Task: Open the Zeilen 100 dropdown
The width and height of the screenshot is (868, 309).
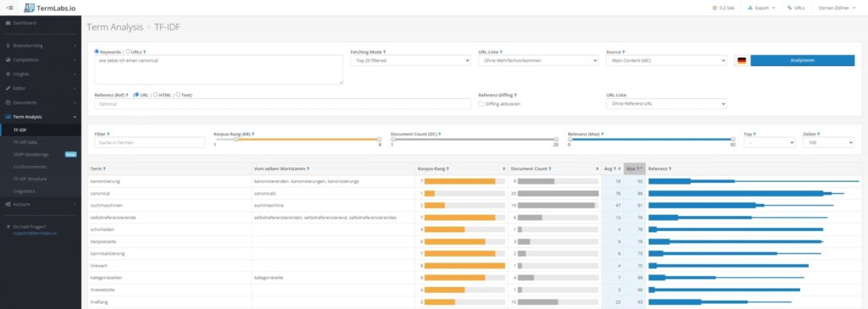Action: pos(828,142)
